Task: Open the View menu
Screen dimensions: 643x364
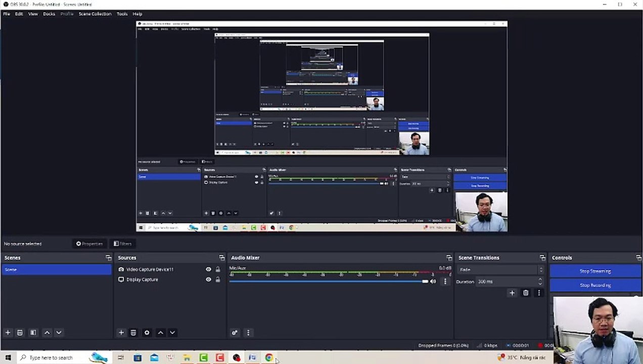Action: pos(33,14)
